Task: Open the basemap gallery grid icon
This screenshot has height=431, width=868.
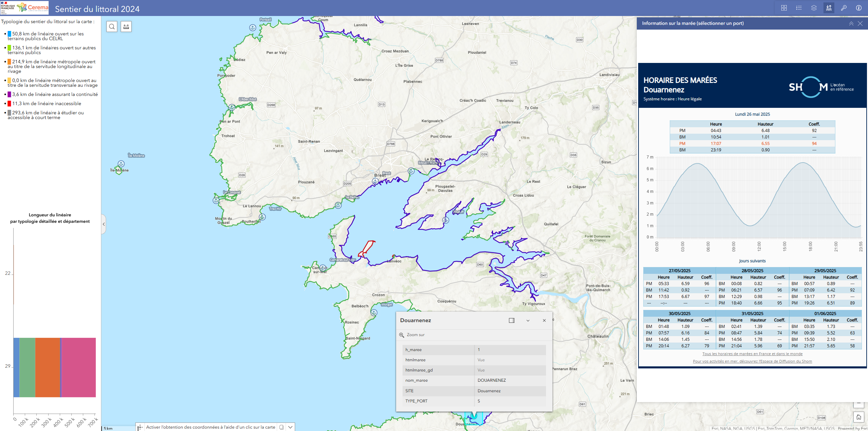Action: (x=784, y=8)
